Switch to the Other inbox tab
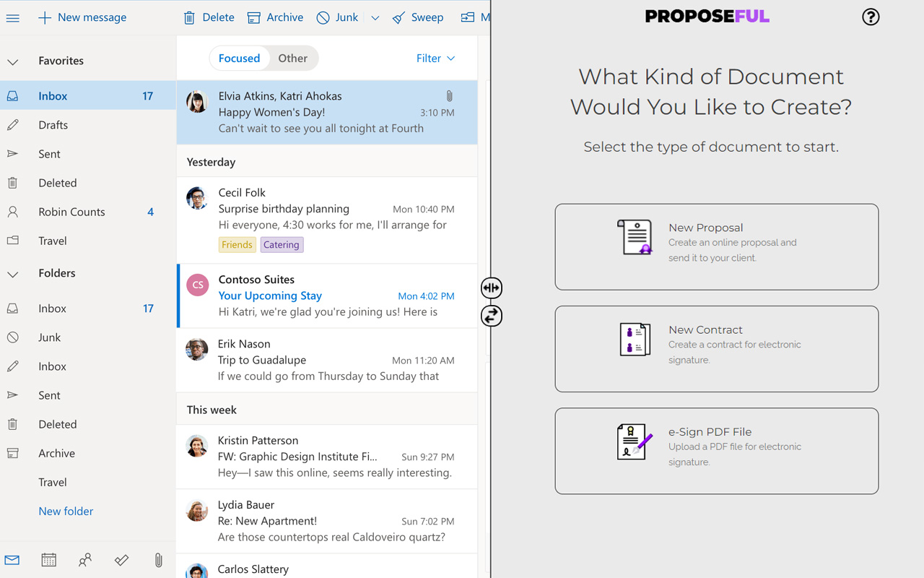 point(293,59)
